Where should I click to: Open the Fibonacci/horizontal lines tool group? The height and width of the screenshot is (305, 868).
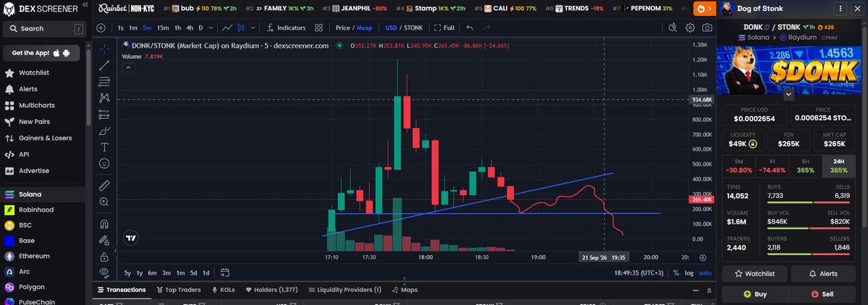(104, 82)
